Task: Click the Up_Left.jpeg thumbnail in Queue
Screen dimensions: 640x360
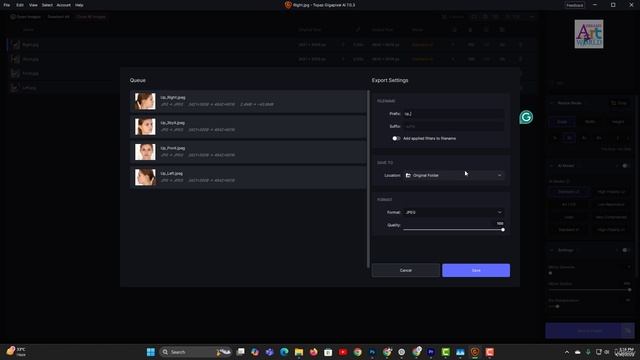Action: point(145,177)
